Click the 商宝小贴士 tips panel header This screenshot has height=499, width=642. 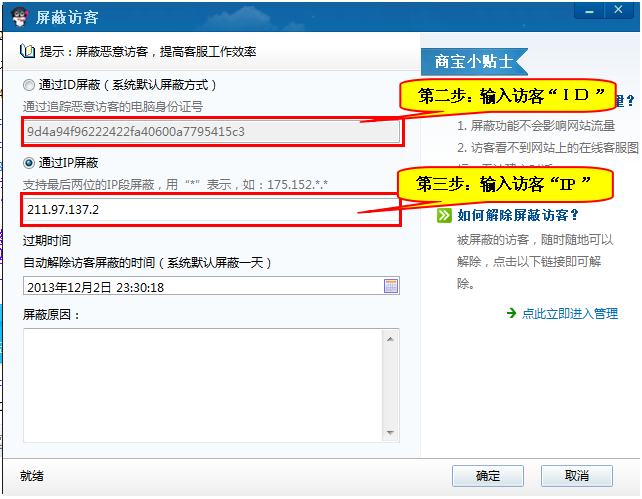pos(474,61)
